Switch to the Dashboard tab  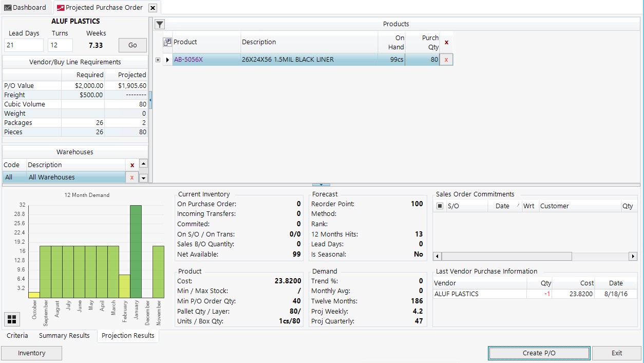click(x=25, y=7)
